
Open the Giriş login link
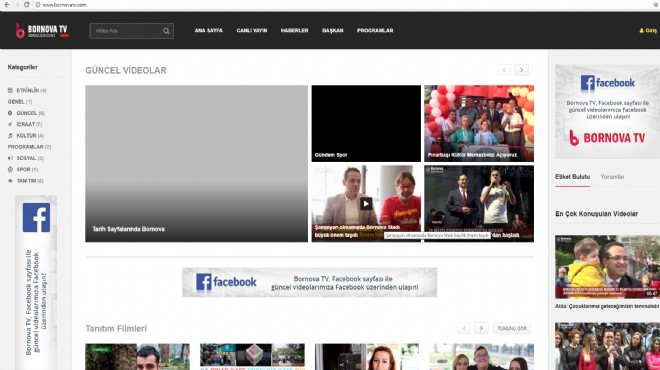point(648,30)
